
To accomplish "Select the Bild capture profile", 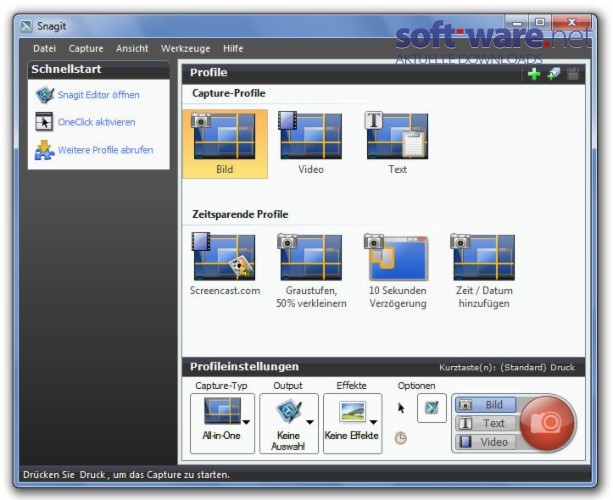I will coord(225,144).
